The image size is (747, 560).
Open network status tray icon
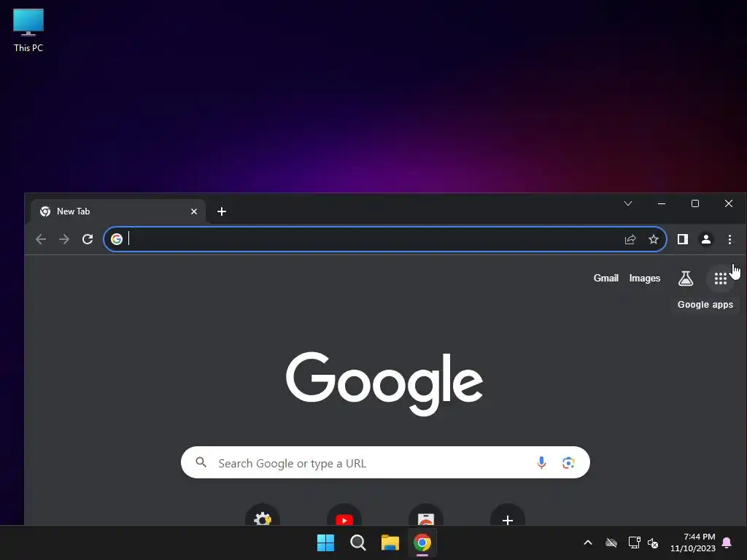pos(634,542)
